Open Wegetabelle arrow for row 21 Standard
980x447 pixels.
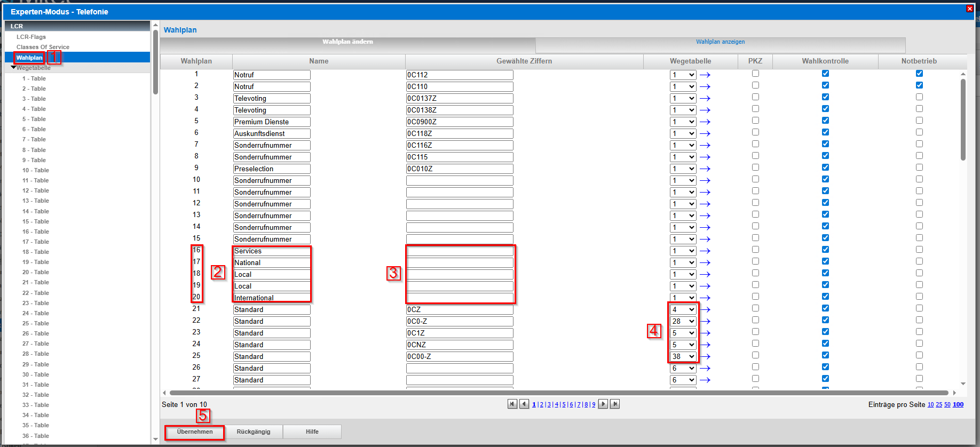coord(705,310)
